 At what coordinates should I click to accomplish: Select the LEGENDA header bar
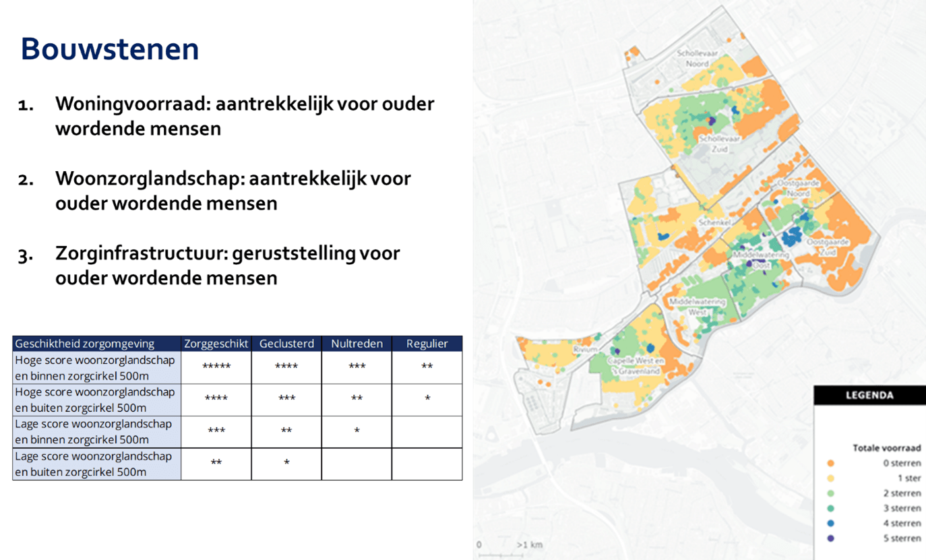[x=869, y=396]
